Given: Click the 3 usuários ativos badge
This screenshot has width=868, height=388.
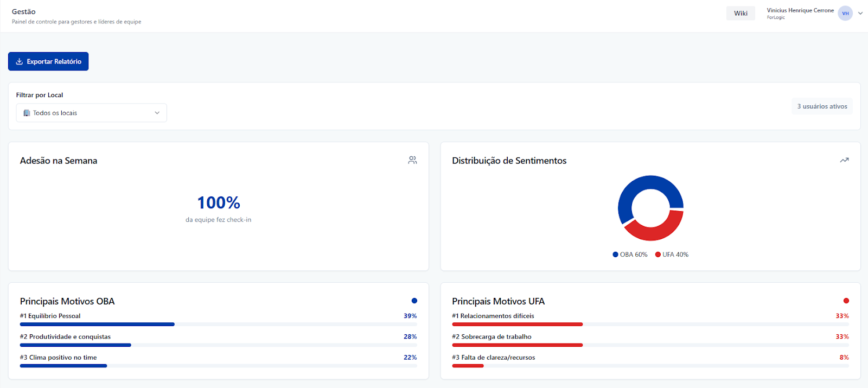Looking at the screenshot, I should click(822, 106).
